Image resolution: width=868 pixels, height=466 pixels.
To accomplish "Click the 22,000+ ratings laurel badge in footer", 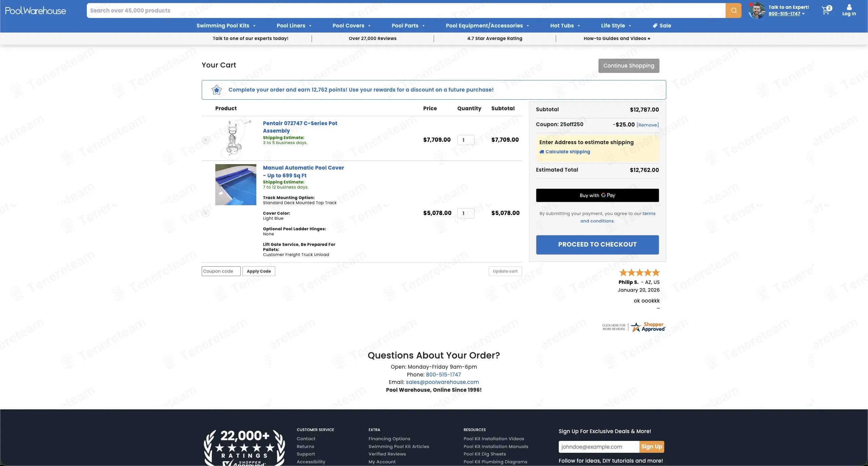I will coord(244,448).
